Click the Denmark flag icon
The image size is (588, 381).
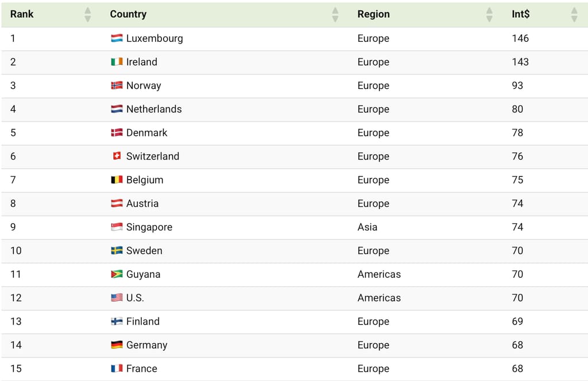(116, 133)
